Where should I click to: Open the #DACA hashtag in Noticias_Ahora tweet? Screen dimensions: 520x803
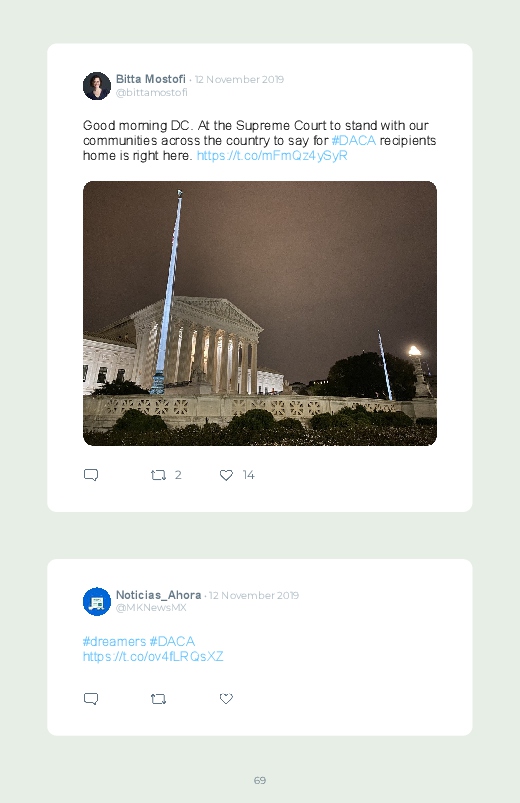pos(172,641)
